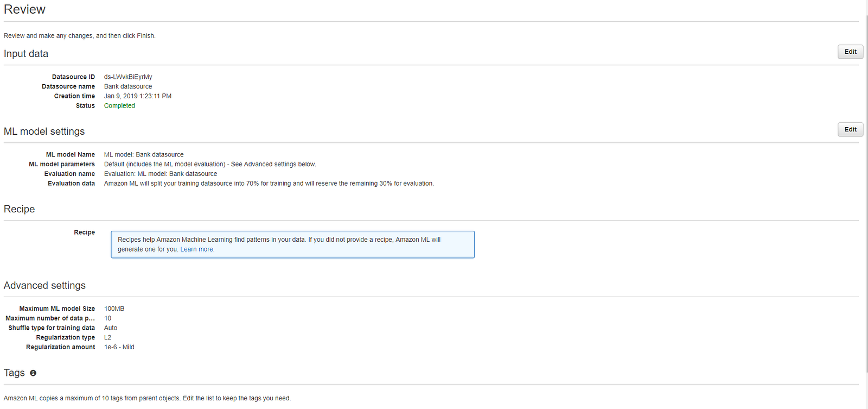This screenshot has width=868, height=409.
Task: Click the Review page heading
Action: 24,10
